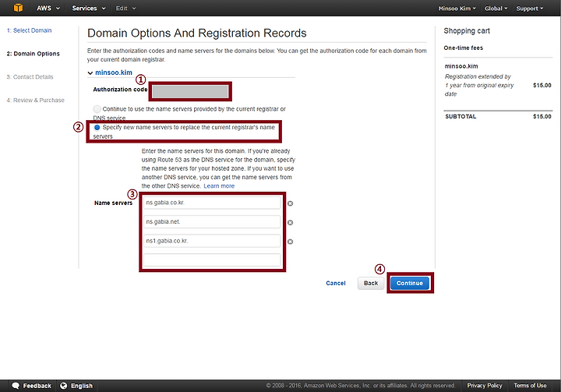Open the Minsoo Kim account menu
Image resolution: width=561 pixels, height=392 pixels.
point(457,9)
